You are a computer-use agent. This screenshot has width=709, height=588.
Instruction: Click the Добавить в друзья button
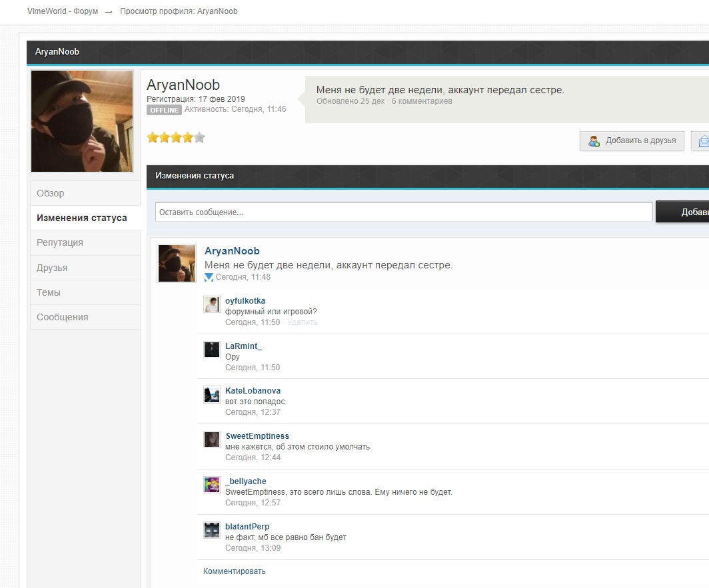click(632, 141)
